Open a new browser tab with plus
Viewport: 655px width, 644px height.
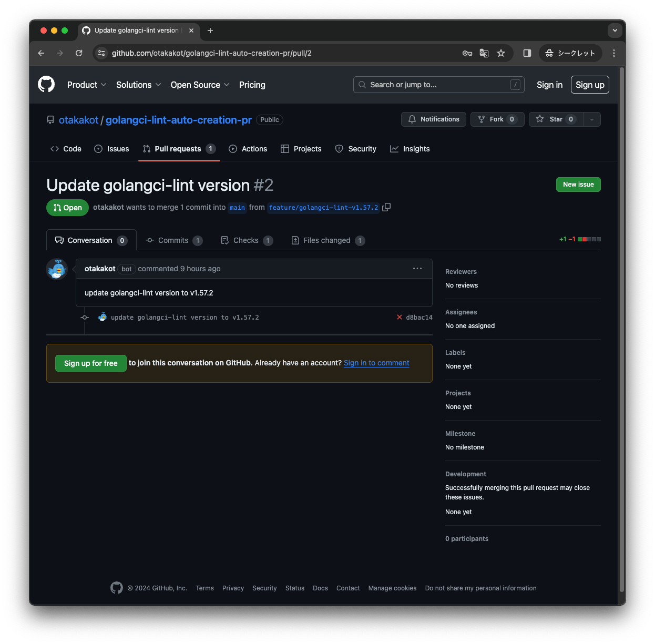[210, 30]
